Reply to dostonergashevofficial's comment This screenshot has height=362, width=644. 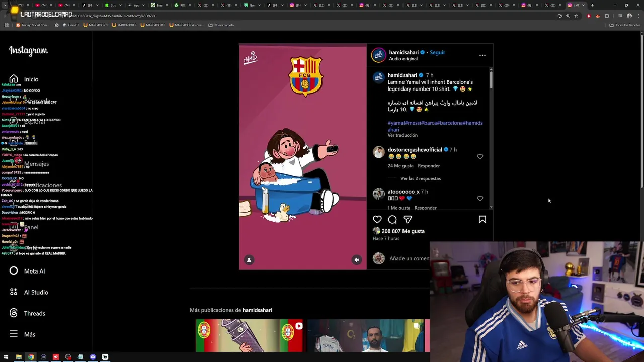click(429, 166)
